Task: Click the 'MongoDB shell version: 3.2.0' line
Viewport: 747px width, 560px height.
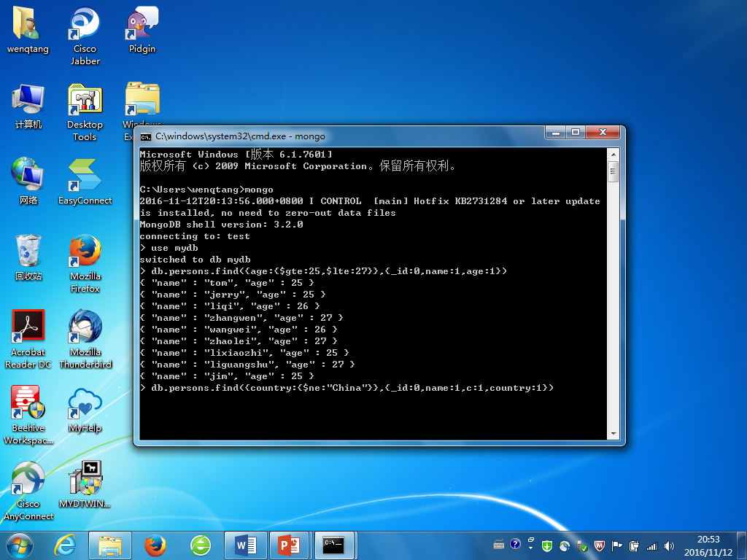Action: click(x=221, y=225)
